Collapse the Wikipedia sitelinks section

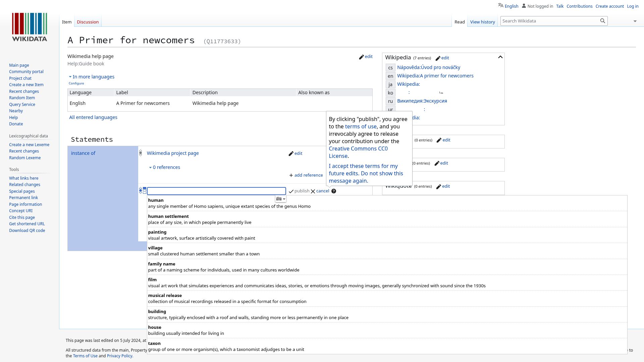500,57
